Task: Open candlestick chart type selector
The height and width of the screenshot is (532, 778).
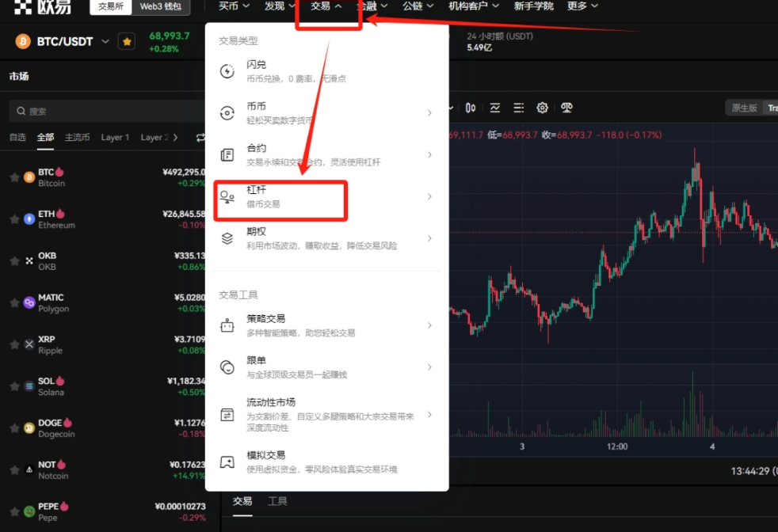Action: (471, 108)
